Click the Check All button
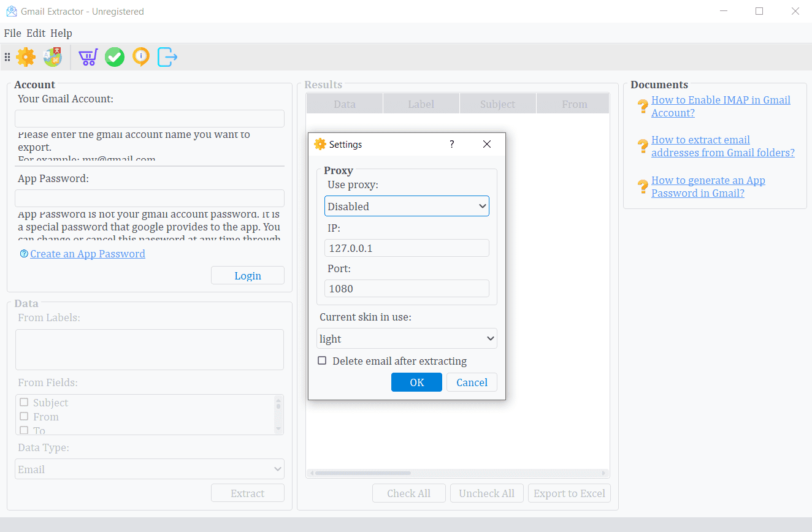 (409, 493)
